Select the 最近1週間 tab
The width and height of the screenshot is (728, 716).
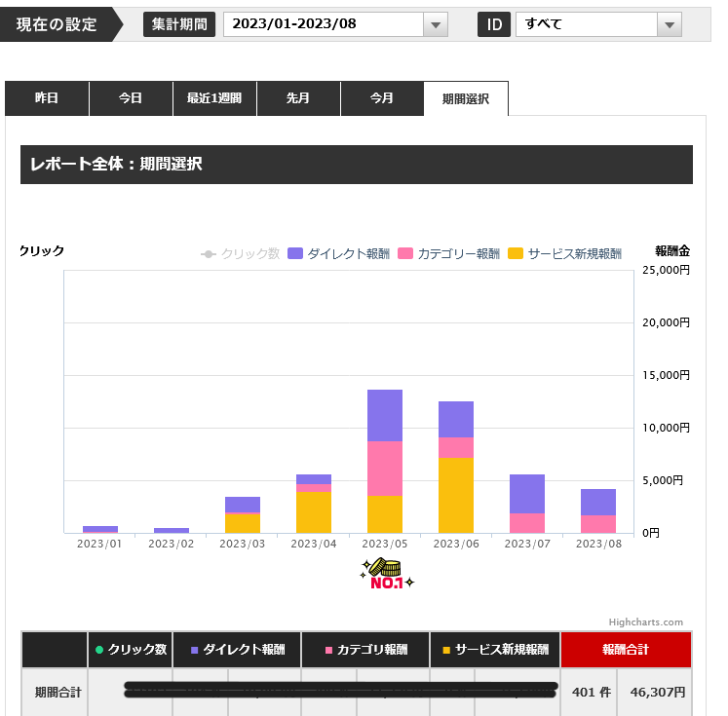pos(214,98)
